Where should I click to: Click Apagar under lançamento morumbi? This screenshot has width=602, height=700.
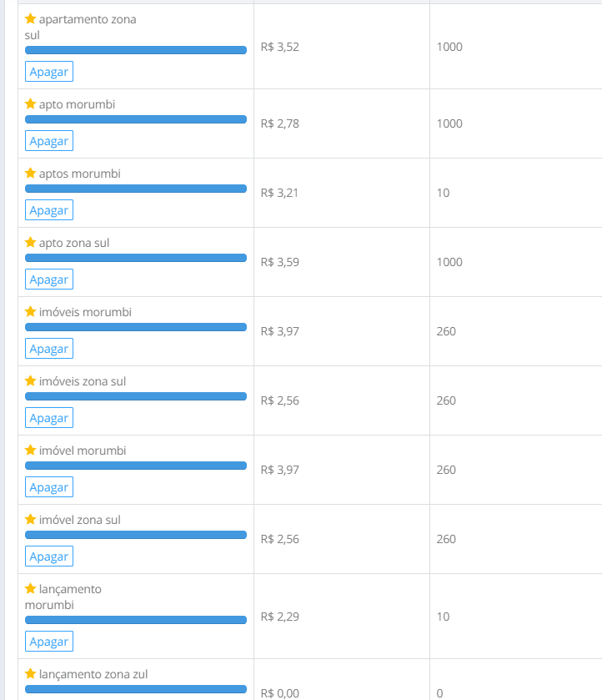tap(49, 642)
